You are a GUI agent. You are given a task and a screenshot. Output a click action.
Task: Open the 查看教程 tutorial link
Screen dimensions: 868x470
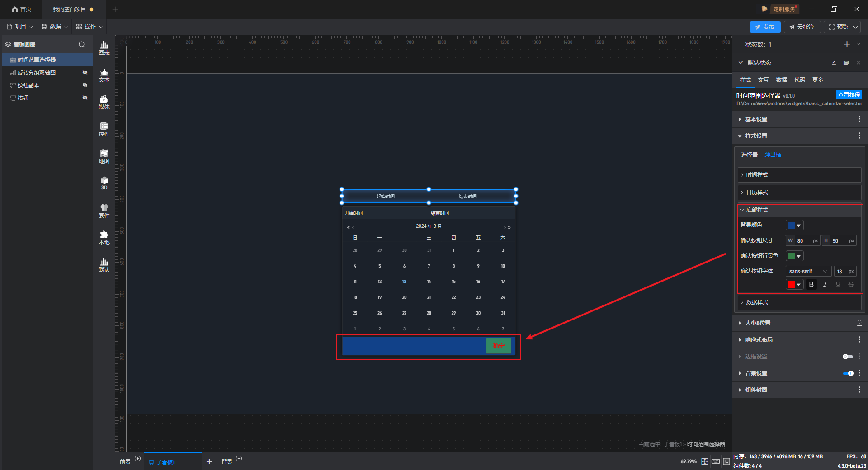click(x=849, y=95)
